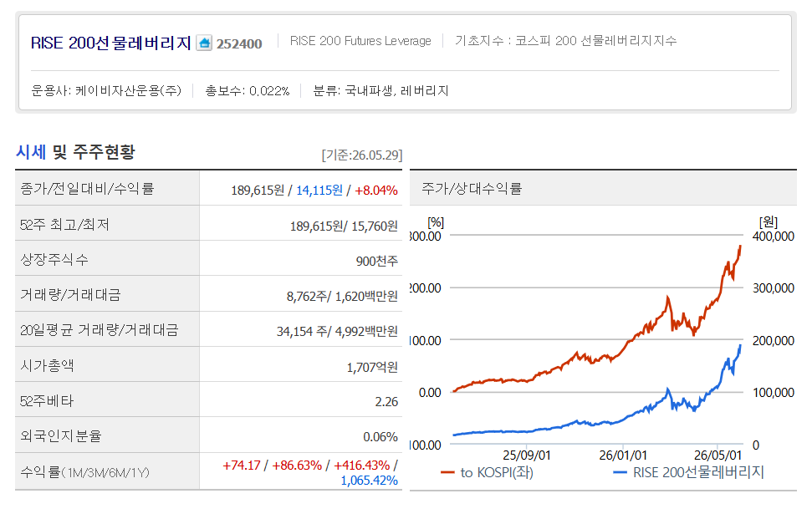Click the 거래량/거래대금 row label

tap(70, 294)
